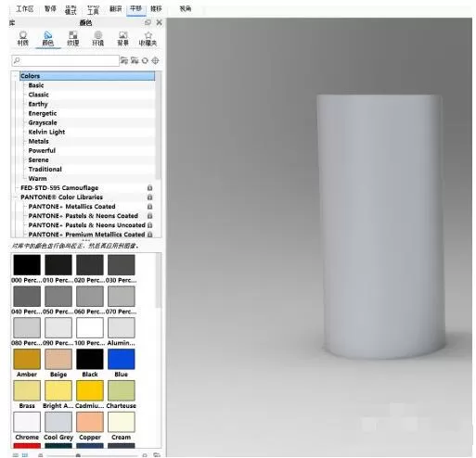Viewport: 476px width, 458px height.
Task: Select PANTONE+ Premium Metallics Coated library
Action: 86,235
